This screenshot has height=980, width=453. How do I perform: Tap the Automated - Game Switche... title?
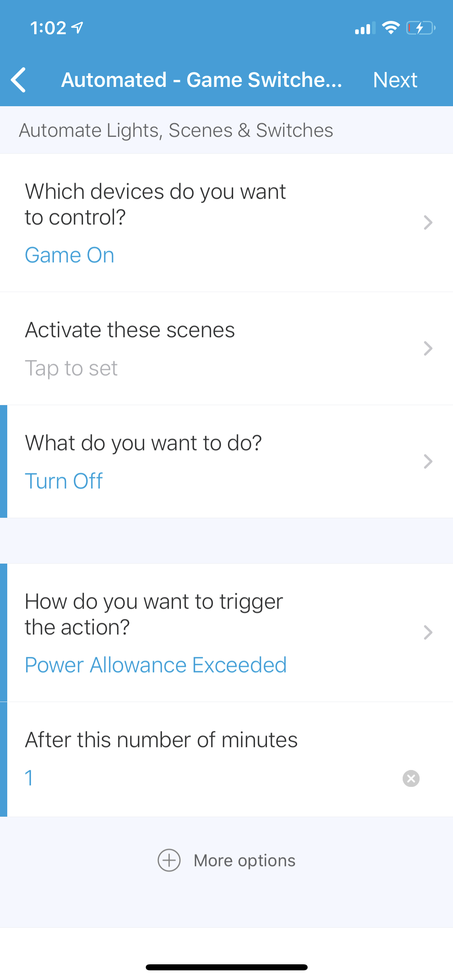click(x=202, y=80)
